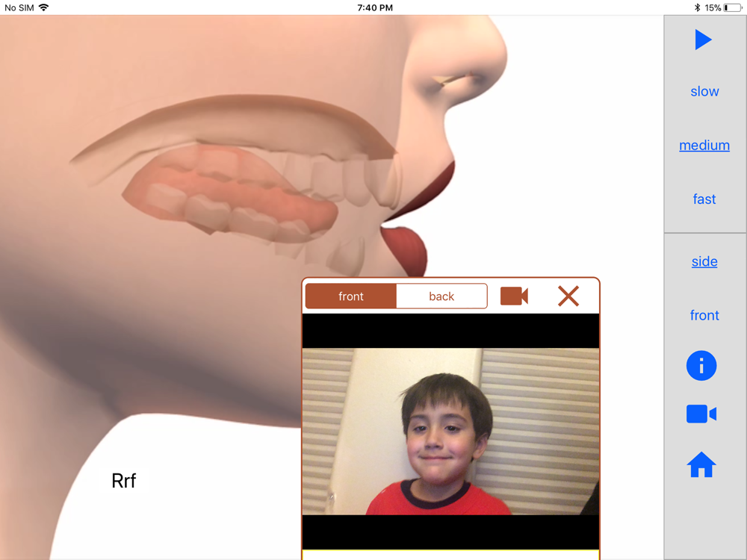The height and width of the screenshot is (560, 747).
Task: Switch to back camera
Action: click(x=441, y=296)
